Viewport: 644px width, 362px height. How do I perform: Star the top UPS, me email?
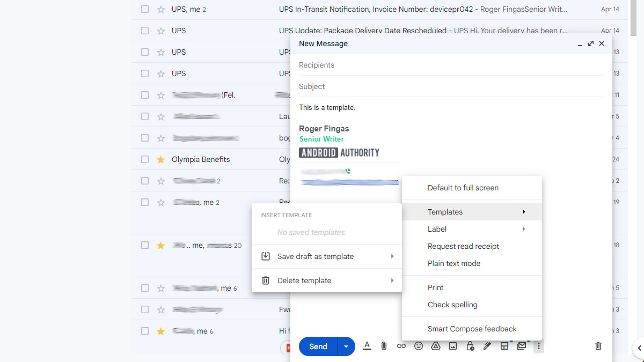160,9
